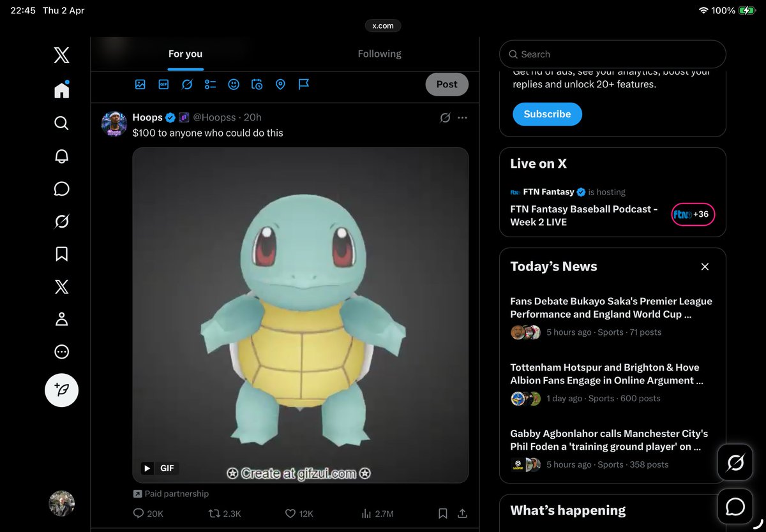Screen dimensions: 766x532
Task: Ask Grok about the Hoops post
Action: click(x=446, y=117)
